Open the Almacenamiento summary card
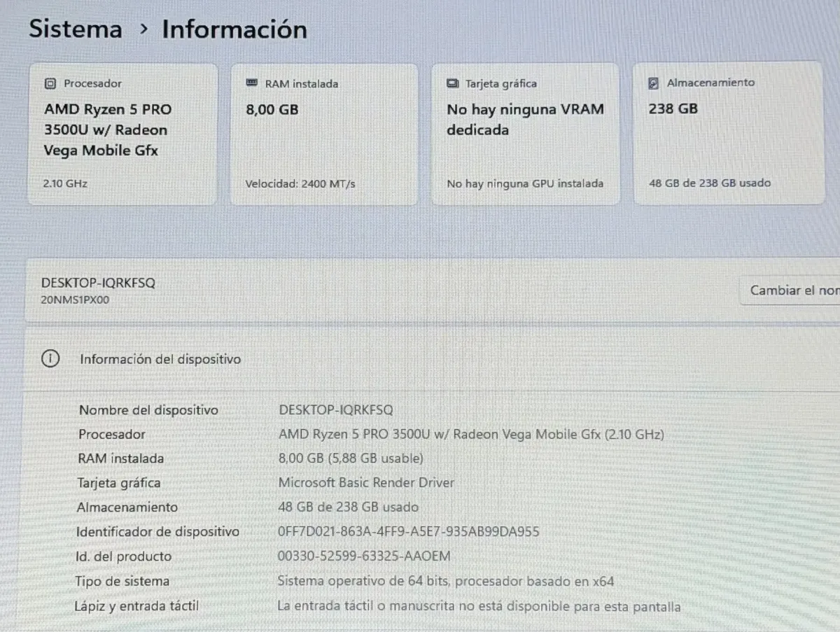 pyautogui.click(x=729, y=132)
